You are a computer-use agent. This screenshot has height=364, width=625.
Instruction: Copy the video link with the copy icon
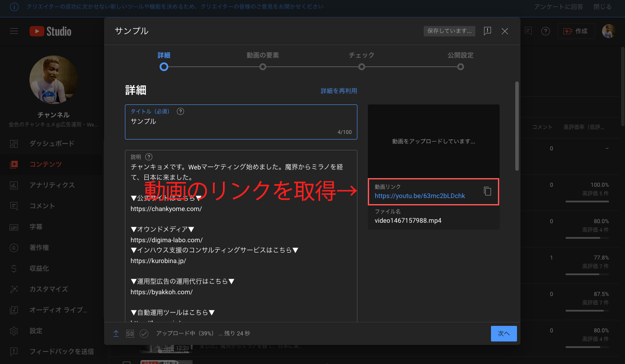[x=488, y=191]
